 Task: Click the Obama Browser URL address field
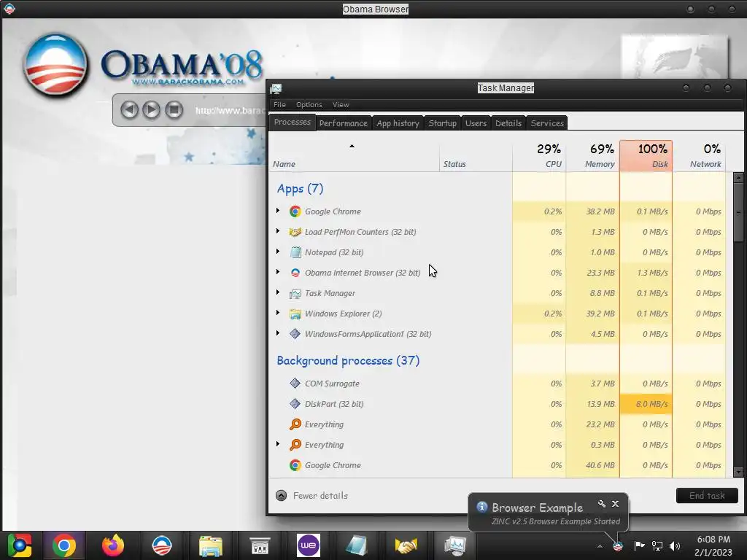(x=230, y=111)
